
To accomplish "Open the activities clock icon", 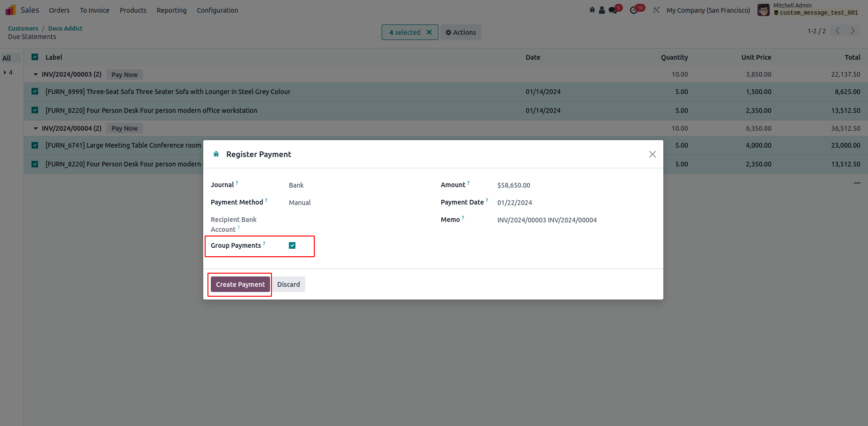I will pos(634,10).
